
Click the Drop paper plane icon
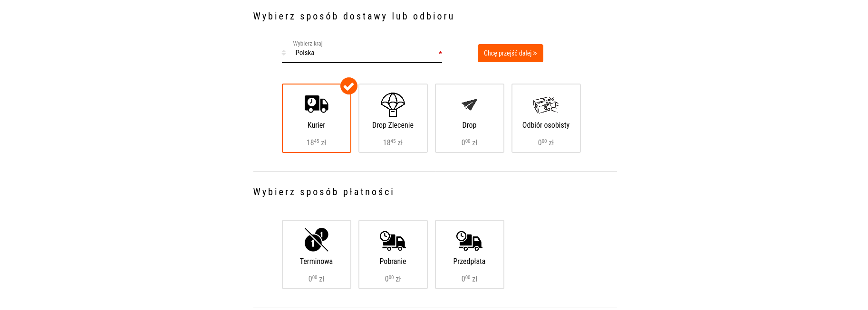point(469,104)
